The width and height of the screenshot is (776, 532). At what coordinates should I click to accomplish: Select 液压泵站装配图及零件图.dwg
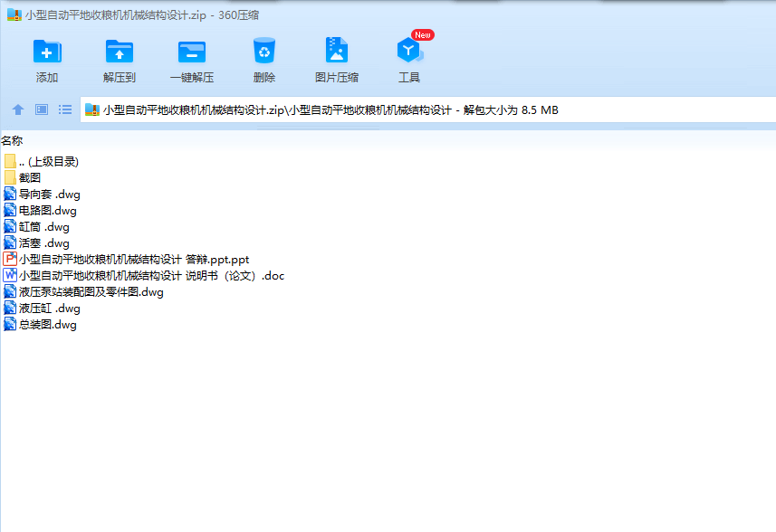[83, 292]
